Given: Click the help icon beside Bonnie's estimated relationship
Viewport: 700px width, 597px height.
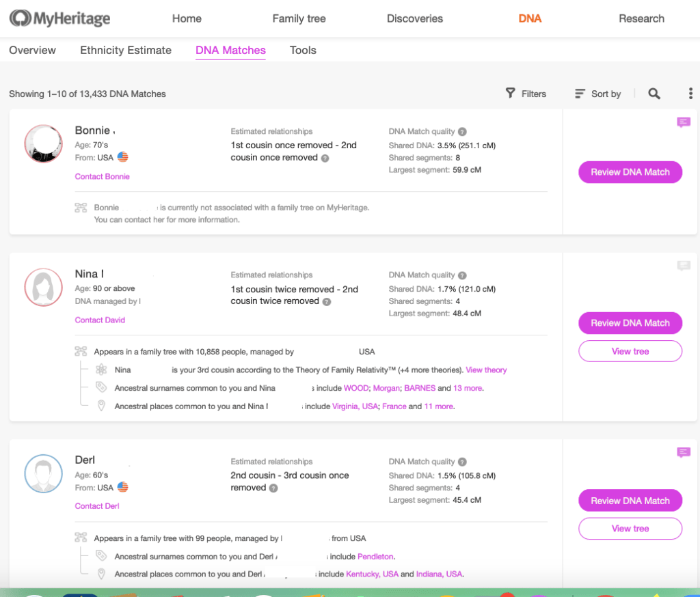Looking at the screenshot, I should pyautogui.click(x=325, y=158).
